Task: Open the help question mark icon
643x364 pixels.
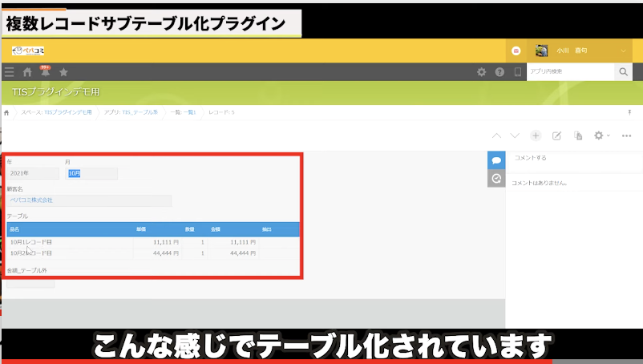Action: (x=499, y=72)
